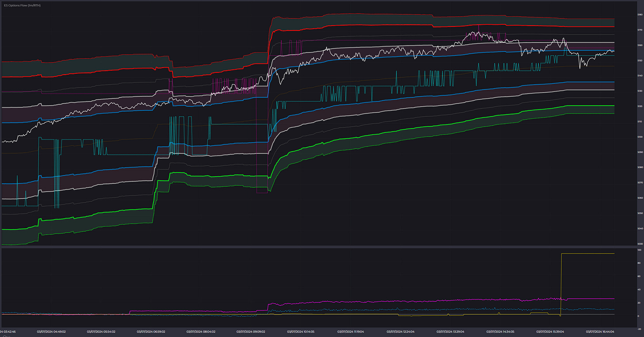Click the 5150 price axis label
The width and height of the screenshot is (644, 337).
(640, 61)
